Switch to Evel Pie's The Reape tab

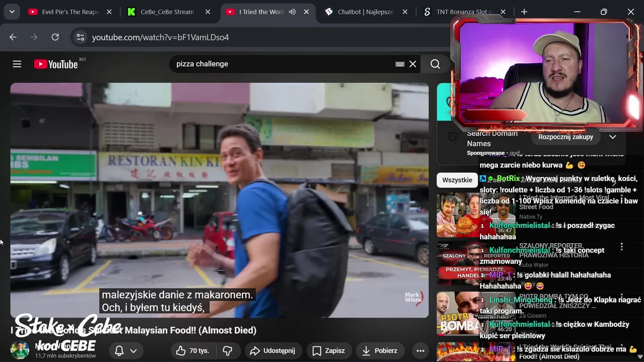(70, 12)
